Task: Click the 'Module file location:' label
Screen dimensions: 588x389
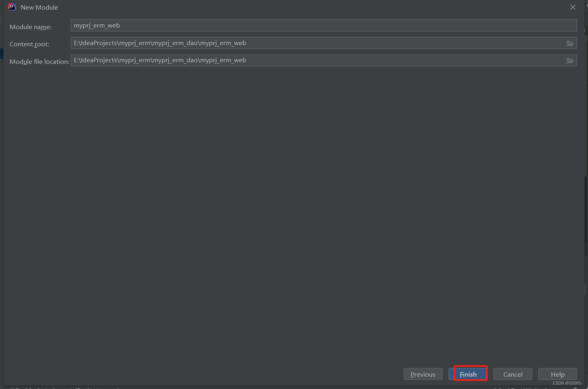Action: click(39, 61)
